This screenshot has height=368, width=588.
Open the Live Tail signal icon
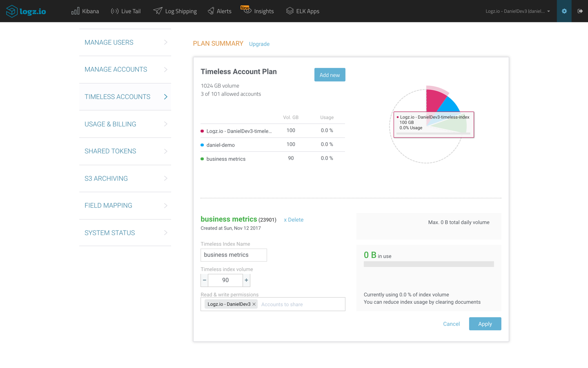(x=115, y=11)
